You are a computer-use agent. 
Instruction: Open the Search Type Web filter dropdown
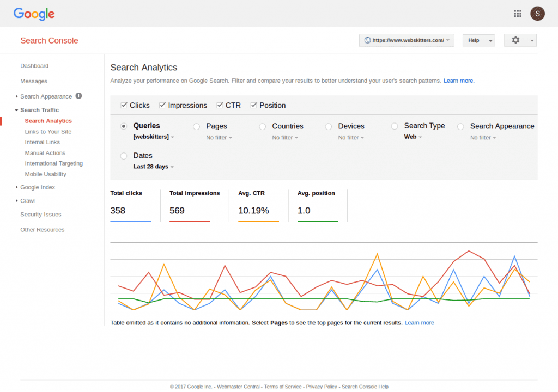pos(413,137)
